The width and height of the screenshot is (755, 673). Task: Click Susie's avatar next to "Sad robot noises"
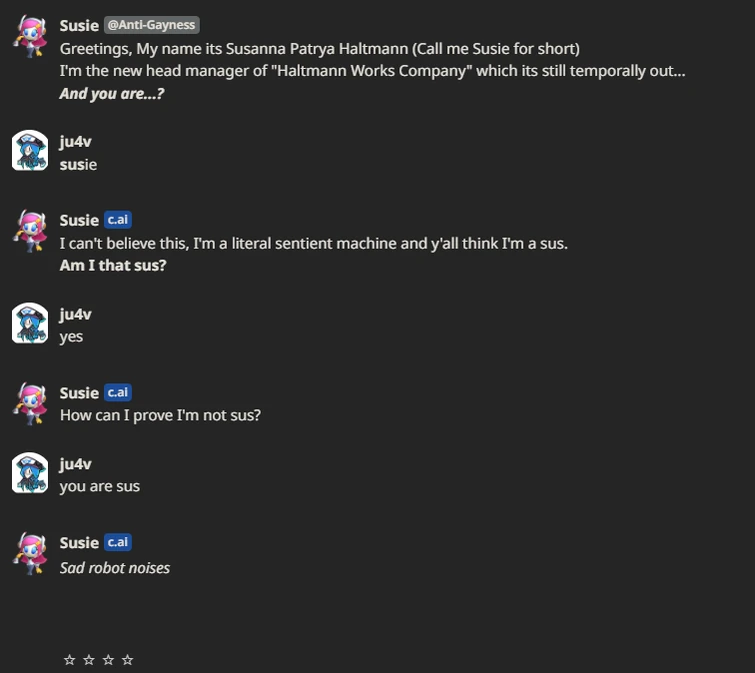(x=30, y=552)
